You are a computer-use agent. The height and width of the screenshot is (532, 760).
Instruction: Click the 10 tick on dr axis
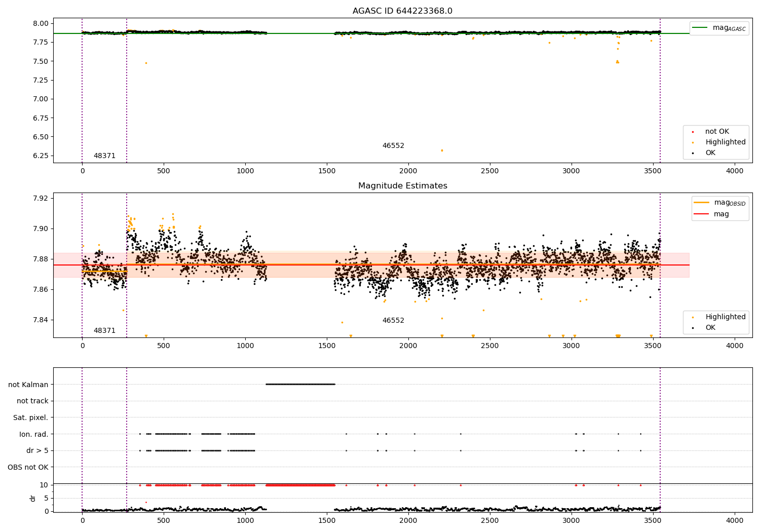pos(44,485)
